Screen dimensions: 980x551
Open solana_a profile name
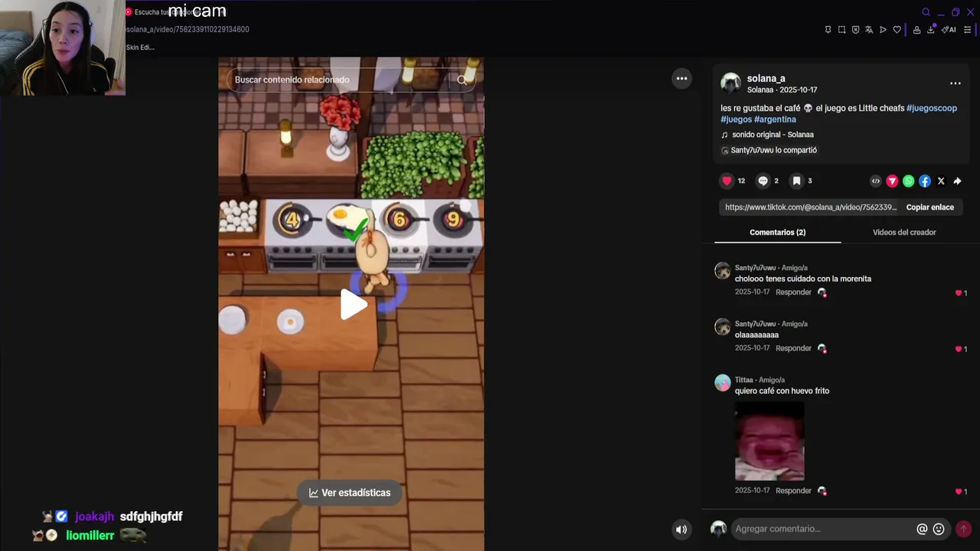pyautogui.click(x=766, y=78)
